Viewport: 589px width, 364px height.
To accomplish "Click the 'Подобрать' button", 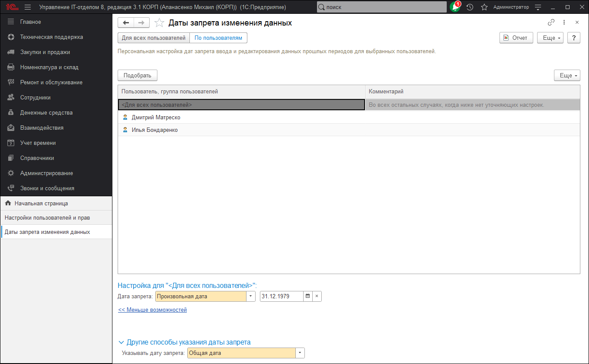I will click(137, 75).
